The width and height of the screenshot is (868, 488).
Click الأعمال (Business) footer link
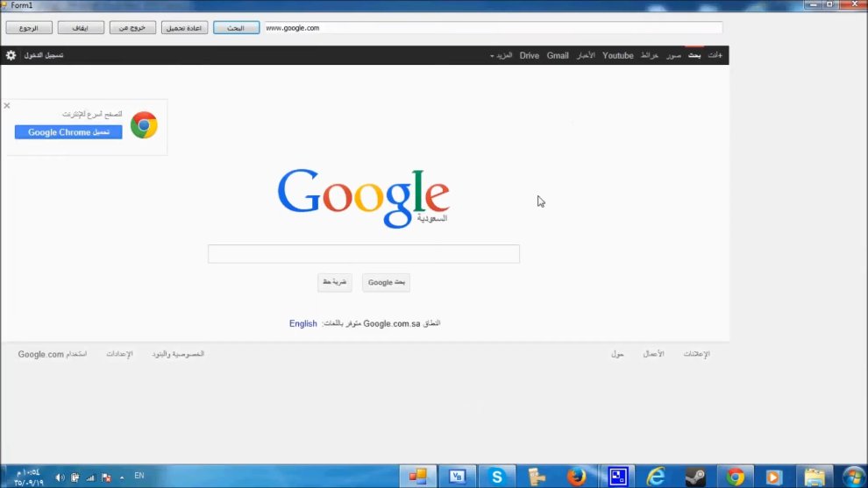(654, 354)
